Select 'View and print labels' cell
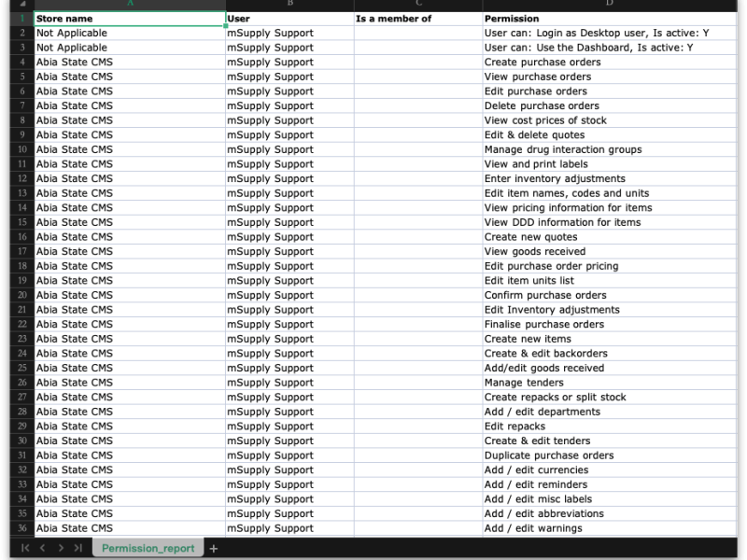 coord(610,164)
